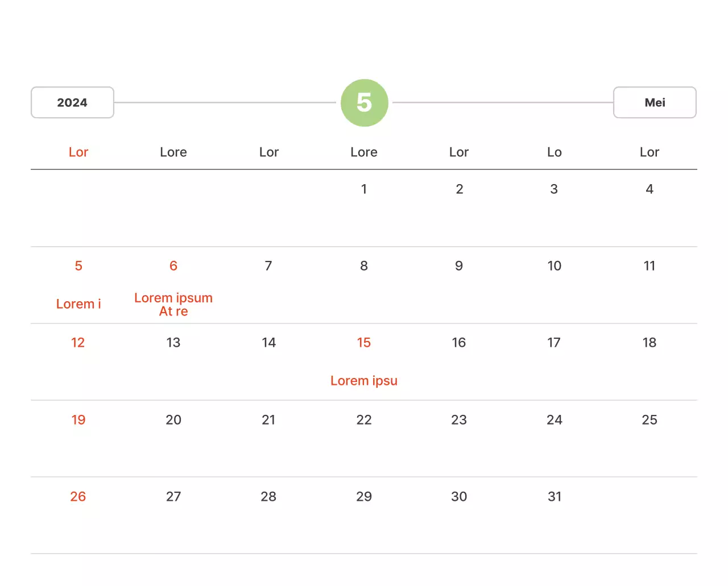Open the 'Lorem ipsu' event on day 15
The width and height of the screenshot is (728, 586).
coord(364,381)
